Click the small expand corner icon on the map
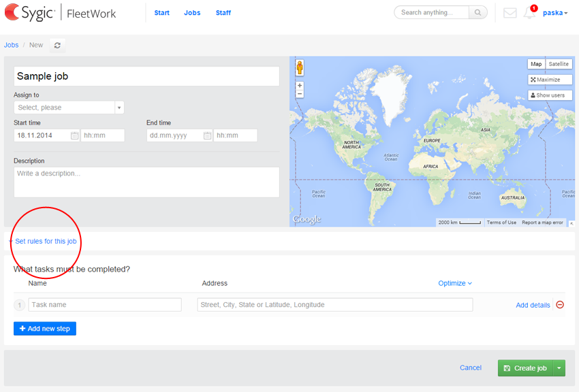This screenshot has width=579, height=392. tap(572, 223)
